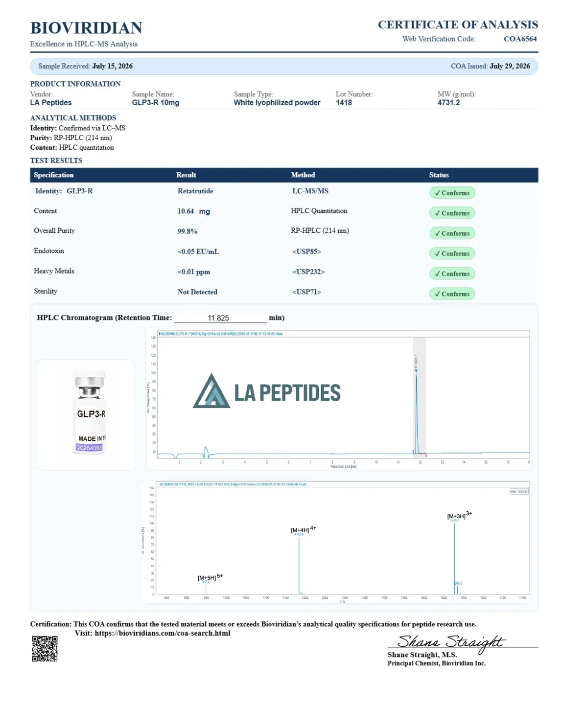The width and height of the screenshot is (563, 728).
Task: Click the name Shane Straight, M.S.
Action: click(x=422, y=655)
